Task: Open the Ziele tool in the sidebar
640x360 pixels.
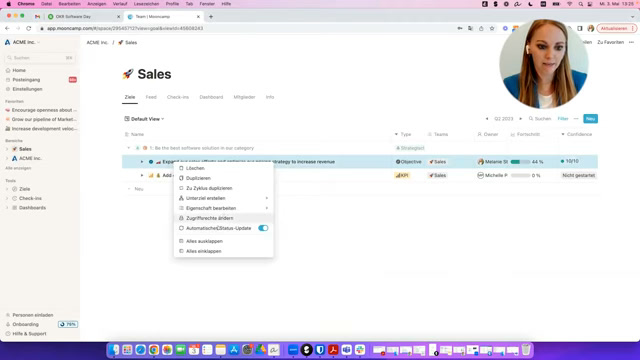Action: (24, 189)
